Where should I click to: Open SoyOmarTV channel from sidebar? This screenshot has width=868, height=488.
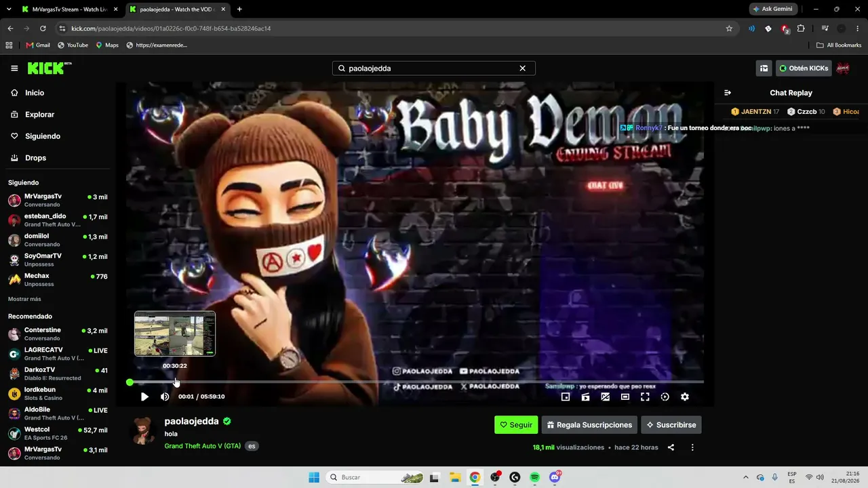(58, 260)
